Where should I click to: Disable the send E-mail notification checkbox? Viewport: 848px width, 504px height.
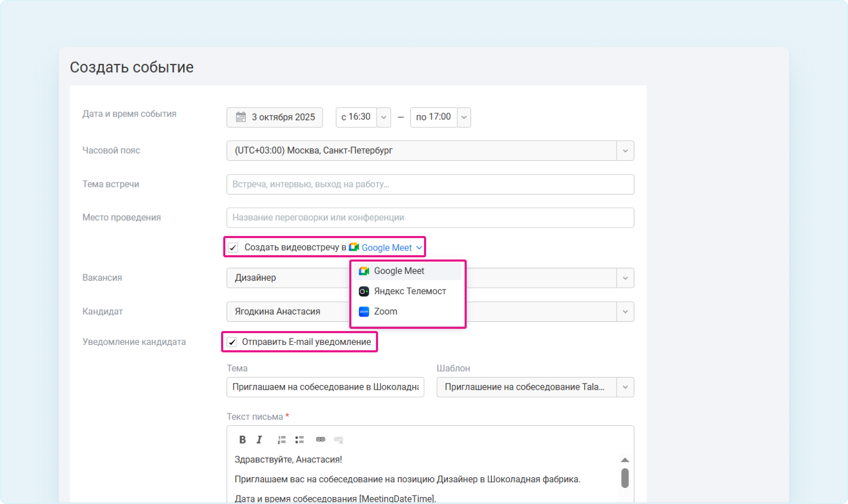[232, 342]
